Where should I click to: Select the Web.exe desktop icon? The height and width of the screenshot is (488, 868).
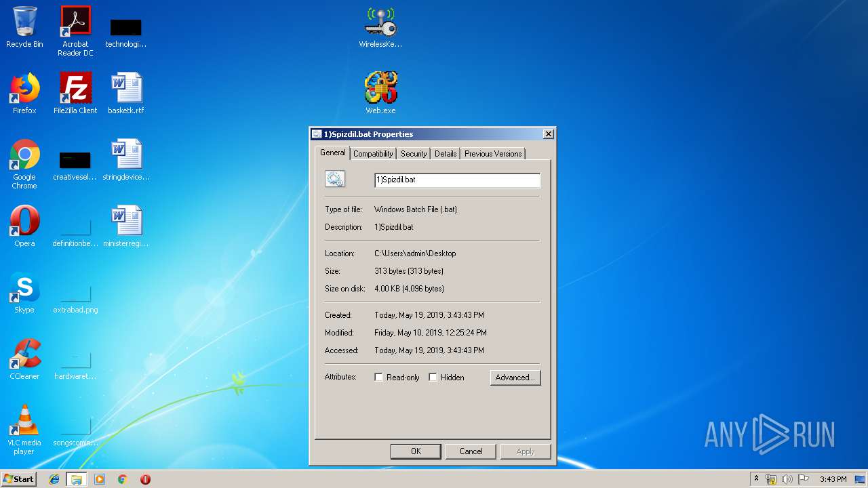tap(380, 93)
